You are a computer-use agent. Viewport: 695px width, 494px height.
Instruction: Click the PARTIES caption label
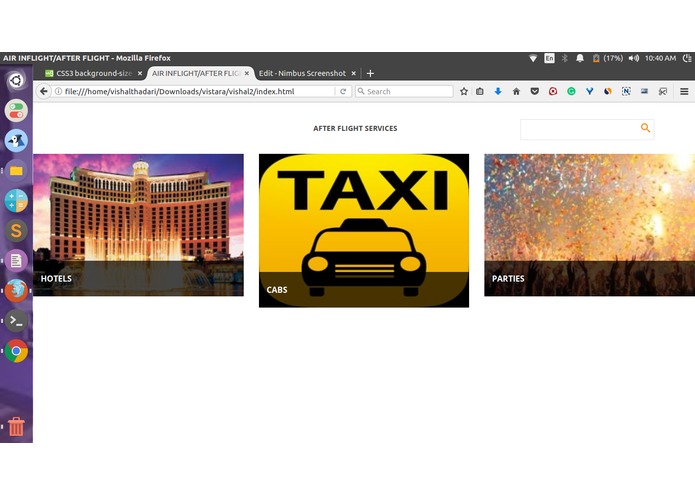pos(508,279)
